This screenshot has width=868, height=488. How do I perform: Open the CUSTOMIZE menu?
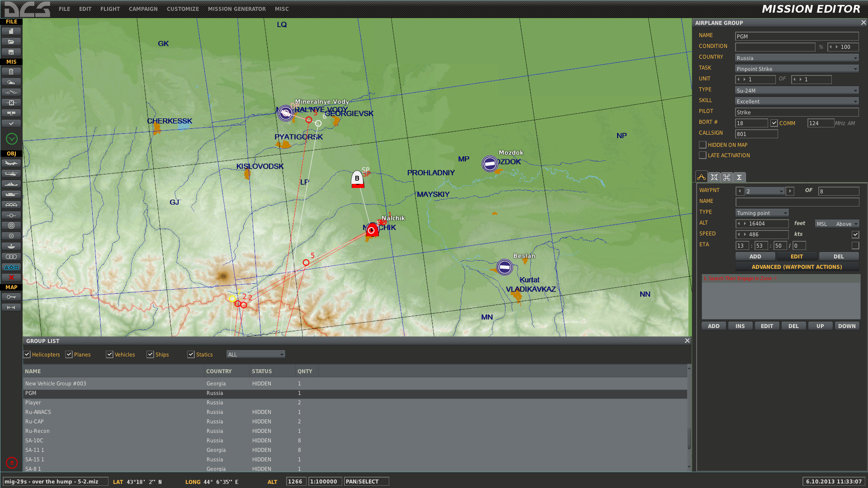(x=183, y=9)
